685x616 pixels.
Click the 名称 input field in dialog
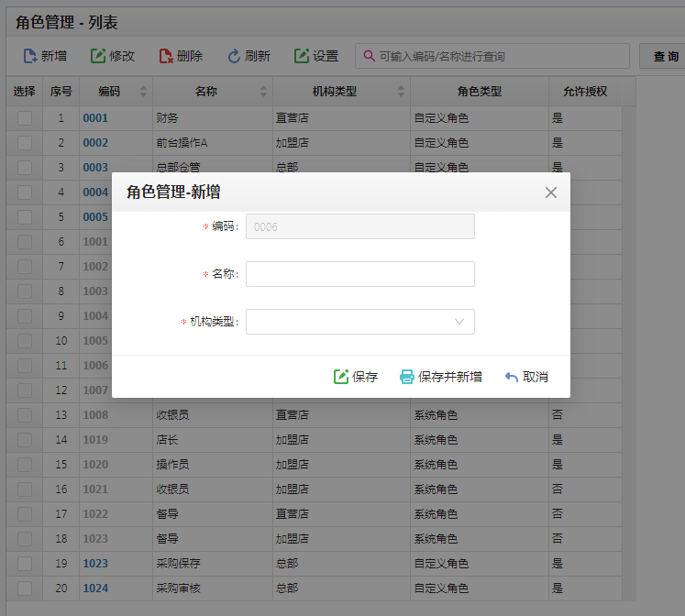tap(360, 274)
